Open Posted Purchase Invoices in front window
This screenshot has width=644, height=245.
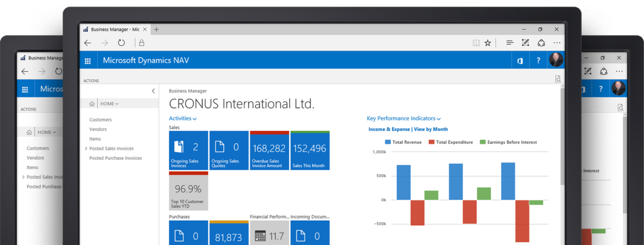pos(115,158)
